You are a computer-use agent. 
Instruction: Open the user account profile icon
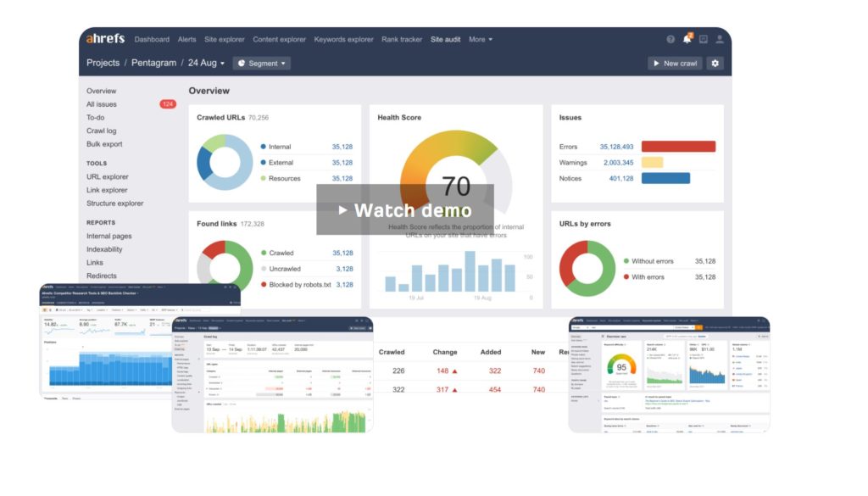pos(719,39)
